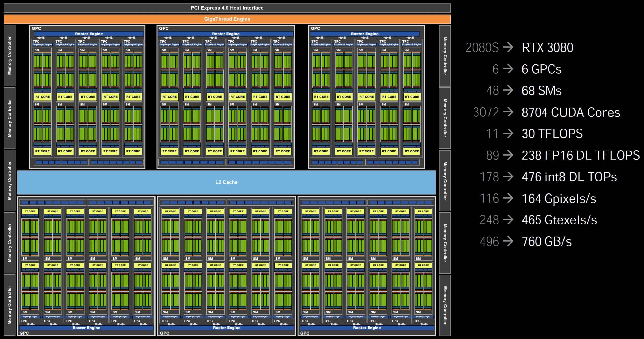
Task: Click the "RTX 3080" heading text
Action: [x=547, y=47]
